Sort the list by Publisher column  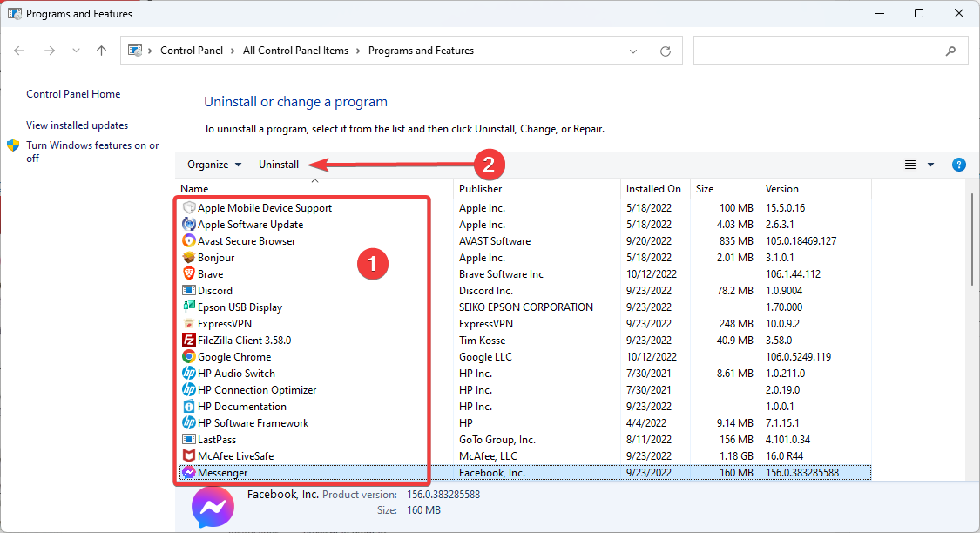[x=481, y=189]
